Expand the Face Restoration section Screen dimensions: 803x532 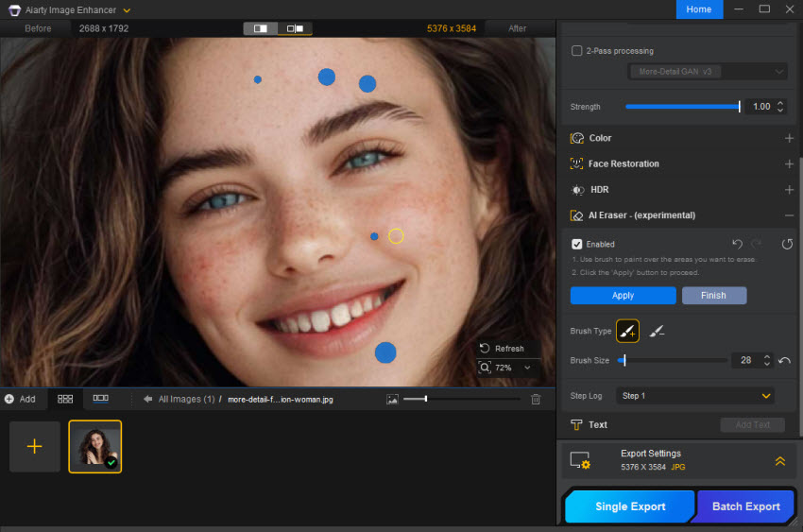pos(789,163)
